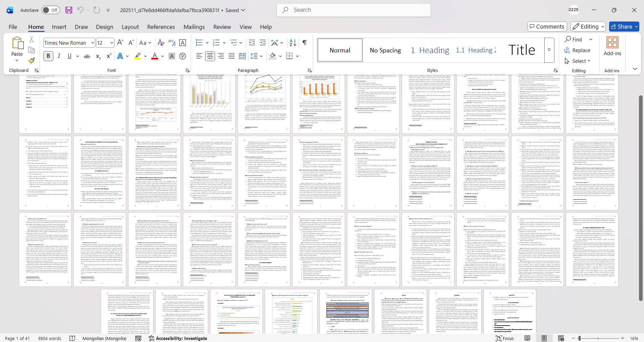Apply strikethrough formatting
644x342 pixels.
coord(87,56)
